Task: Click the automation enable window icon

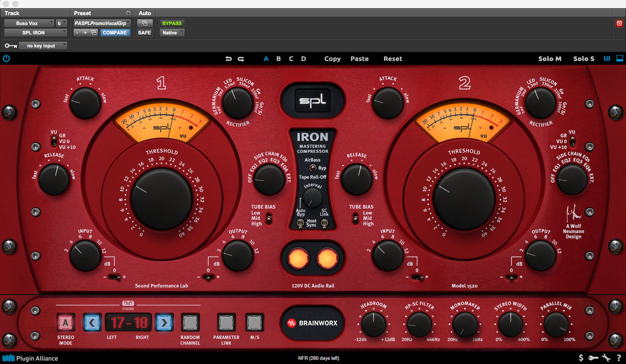Action: pos(145,23)
